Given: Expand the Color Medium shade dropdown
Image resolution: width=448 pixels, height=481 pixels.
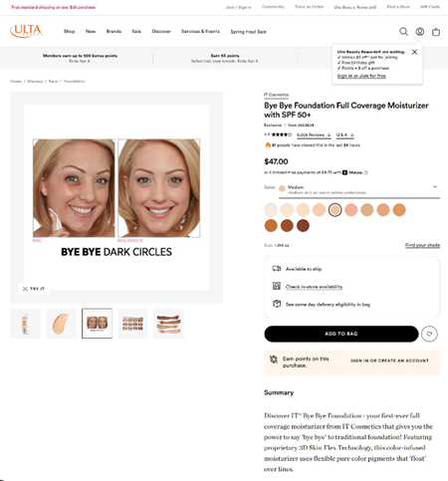Looking at the screenshot, I should pyautogui.click(x=359, y=189).
